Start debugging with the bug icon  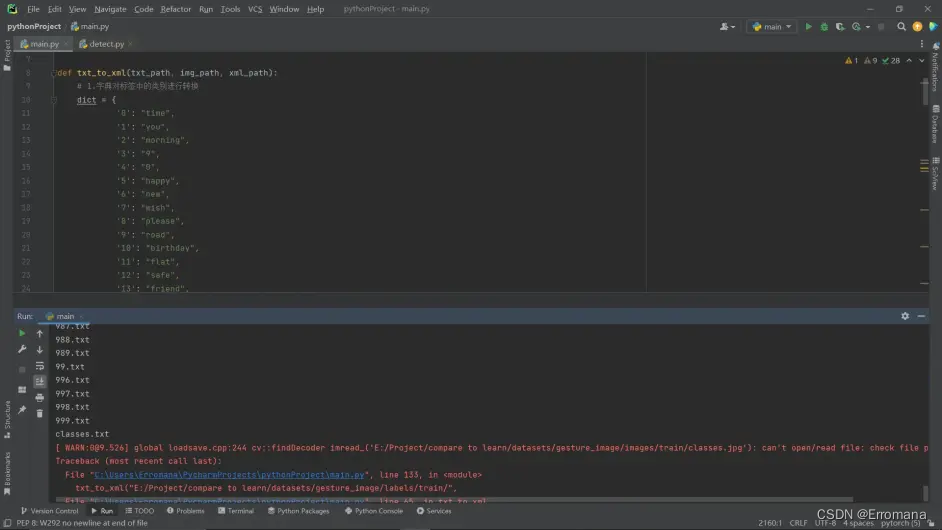(x=824, y=26)
